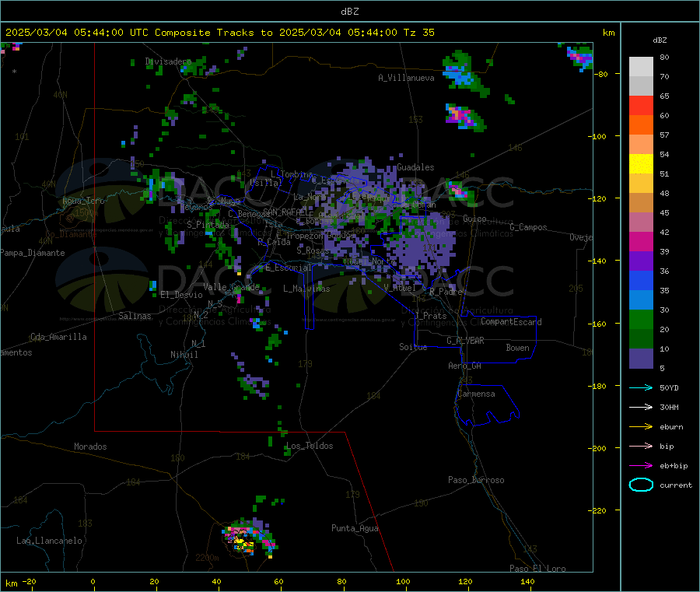Click the Guadales location label
This screenshot has width=700, height=592.
click(x=415, y=167)
